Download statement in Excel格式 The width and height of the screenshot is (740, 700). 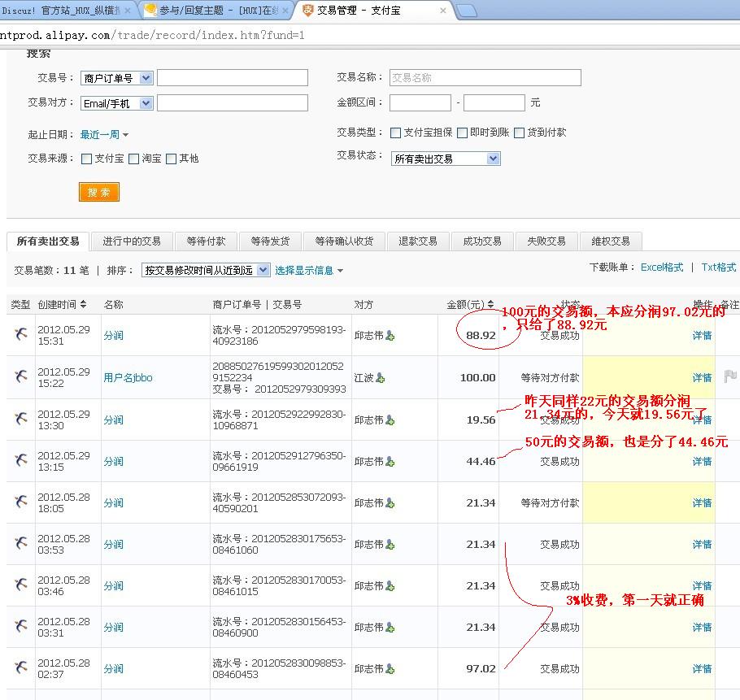661,267
